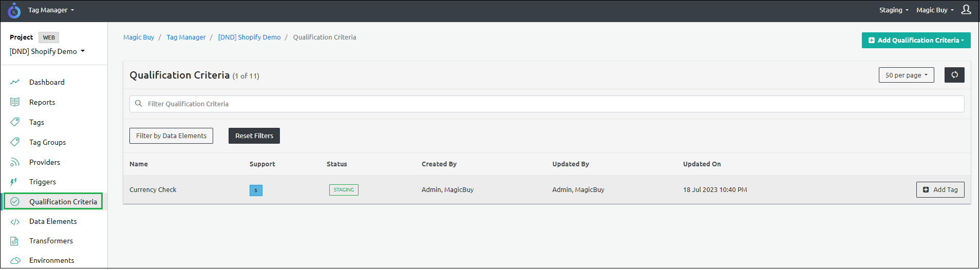This screenshot has height=270, width=980.
Task: Click the Tag Manager logo icon
Action: click(x=14, y=10)
